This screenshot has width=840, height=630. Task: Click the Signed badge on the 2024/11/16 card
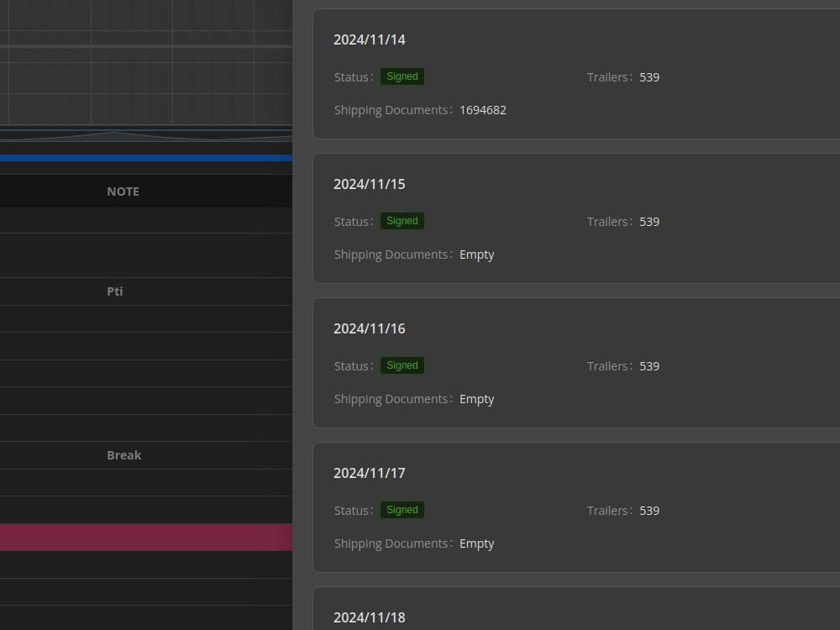(402, 365)
